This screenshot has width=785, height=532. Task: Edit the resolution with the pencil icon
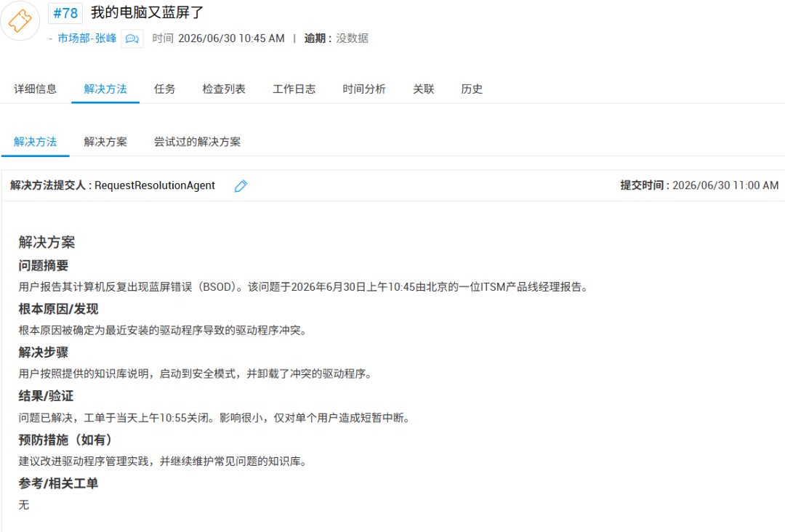[241, 185]
